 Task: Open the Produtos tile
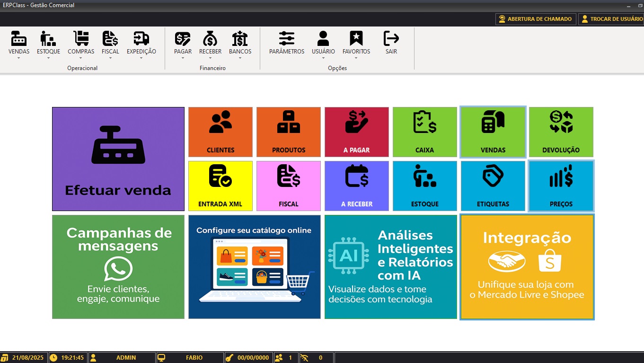[289, 132]
